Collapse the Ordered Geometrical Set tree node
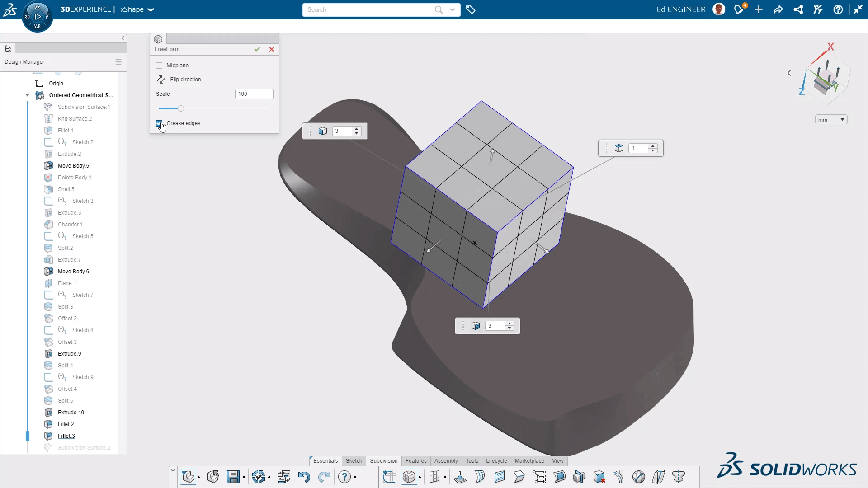 point(28,95)
